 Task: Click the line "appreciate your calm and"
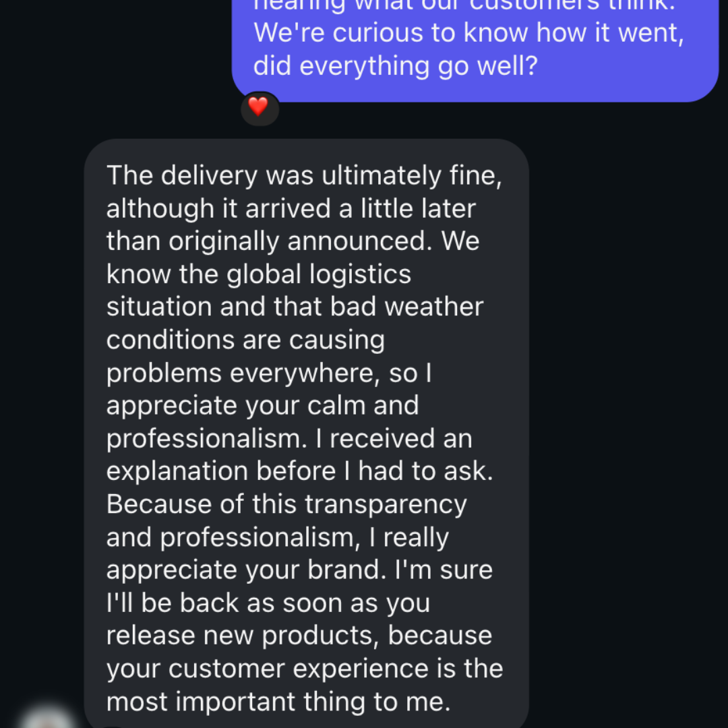(x=263, y=406)
